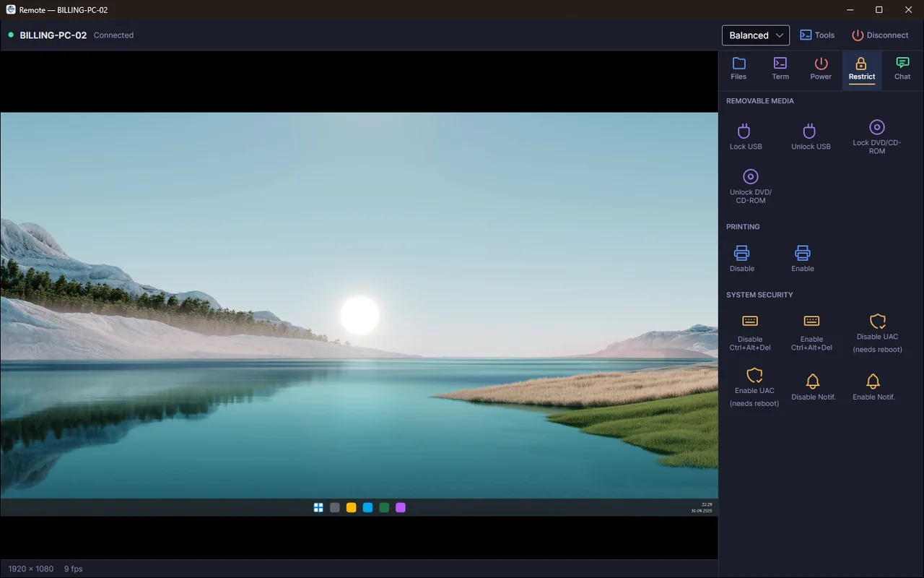This screenshot has width=924, height=578.
Task: Click Enable Ctrl+Alt+Del
Action: click(811, 333)
